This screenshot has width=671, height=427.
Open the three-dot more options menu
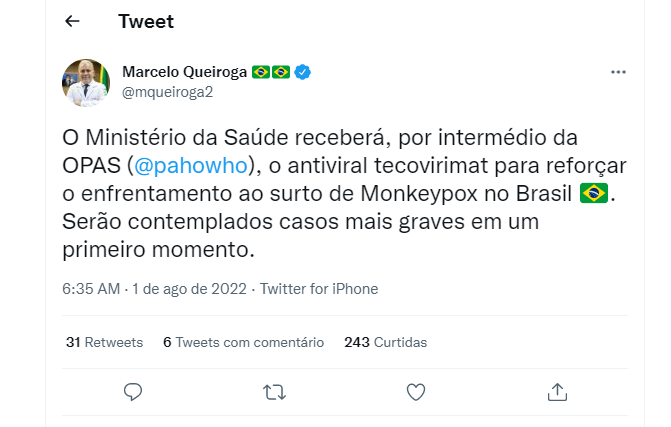pos(618,72)
